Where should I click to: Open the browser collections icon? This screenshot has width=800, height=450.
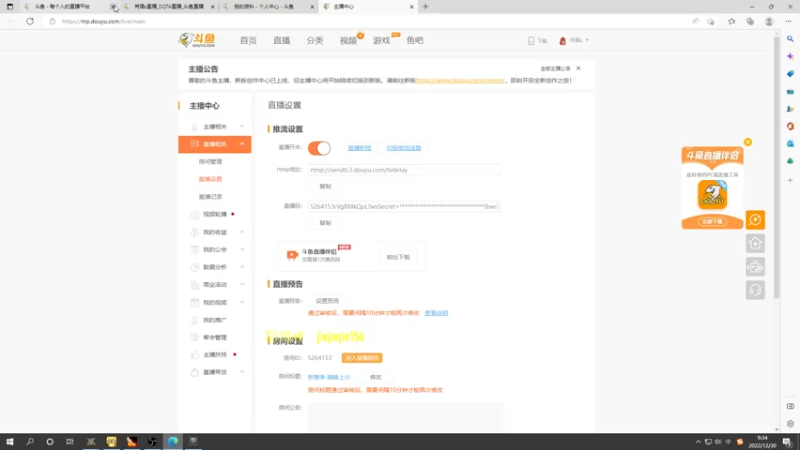coord(750,21)
